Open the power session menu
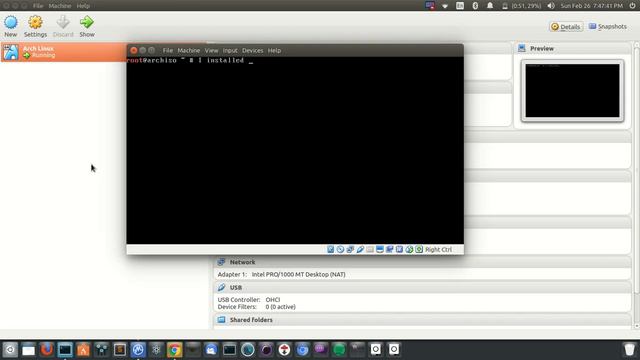The height and width of the screenshot is (360, 640). [x=632, y=6]
